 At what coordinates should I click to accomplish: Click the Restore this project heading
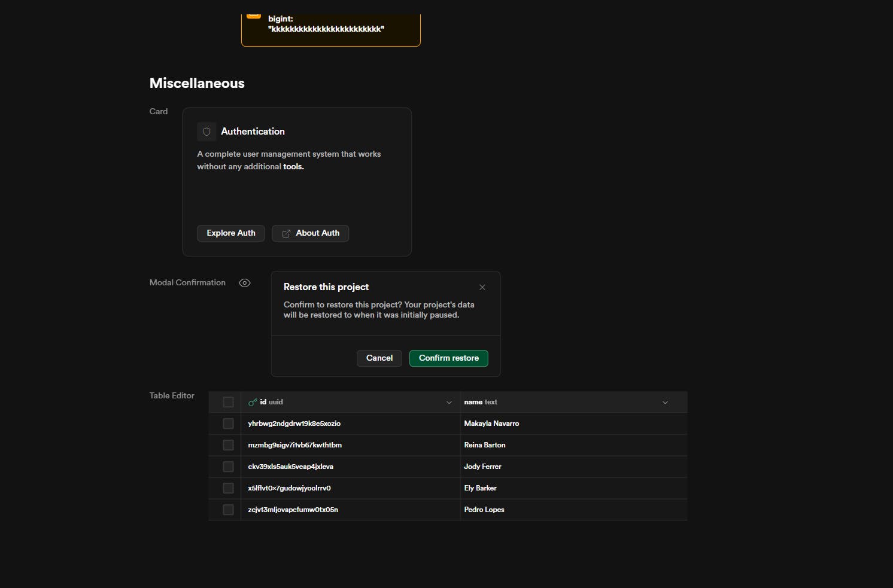pos(326,287)
